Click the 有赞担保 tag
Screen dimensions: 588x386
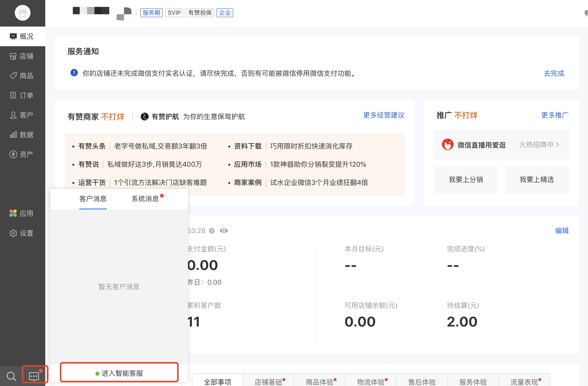coord(200,13)
